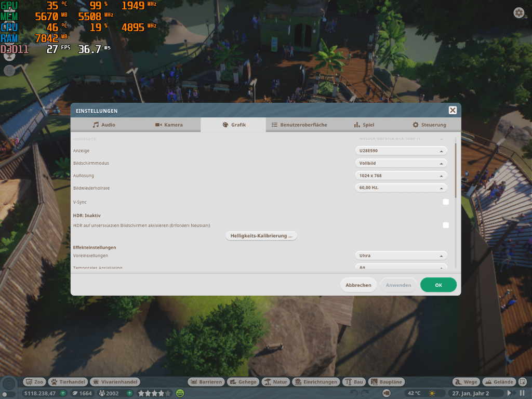Click the green guest happiness smiley
The height and width of the screenshot is (399, 532).
180,394
